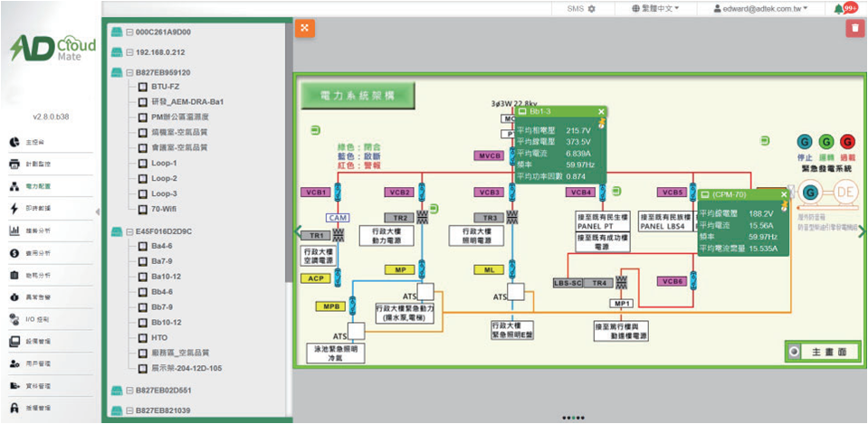
Task: Open the language selection dropdown
Action: pyautogui.click(x=655, y=9)
